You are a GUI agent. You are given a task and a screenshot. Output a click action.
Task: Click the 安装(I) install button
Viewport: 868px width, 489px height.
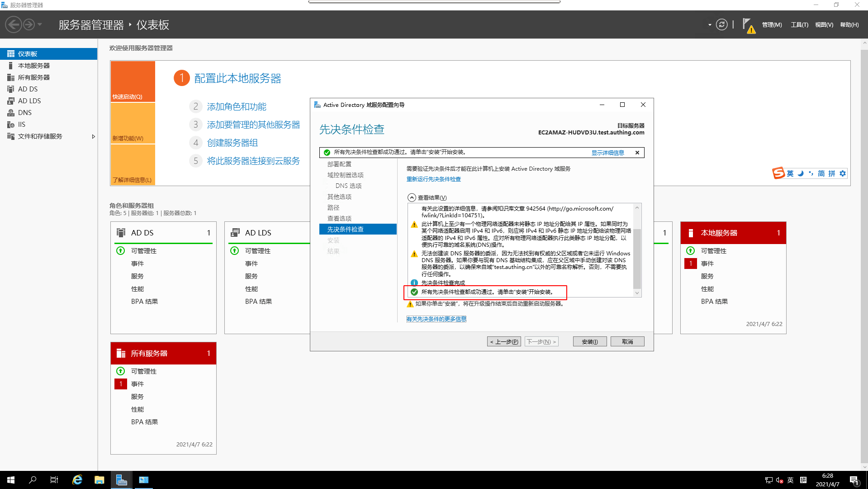click(589, 342)
